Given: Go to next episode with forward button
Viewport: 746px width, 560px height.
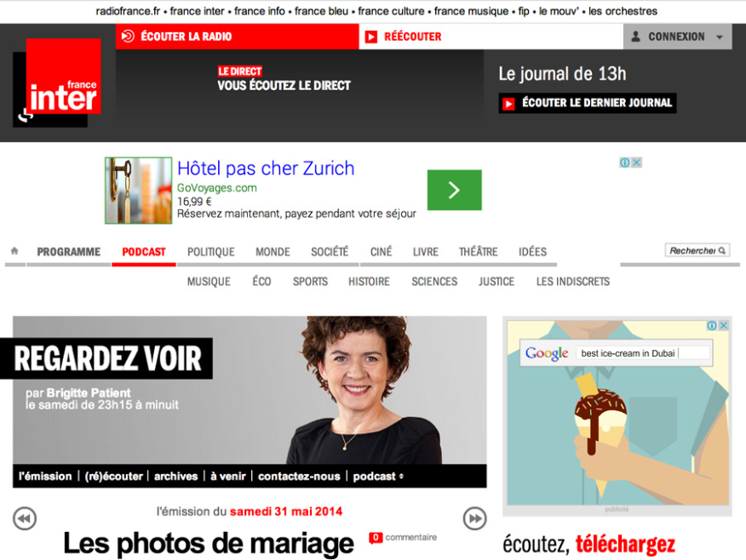Looking at the screenshot, I should click(x=474, y=518).
